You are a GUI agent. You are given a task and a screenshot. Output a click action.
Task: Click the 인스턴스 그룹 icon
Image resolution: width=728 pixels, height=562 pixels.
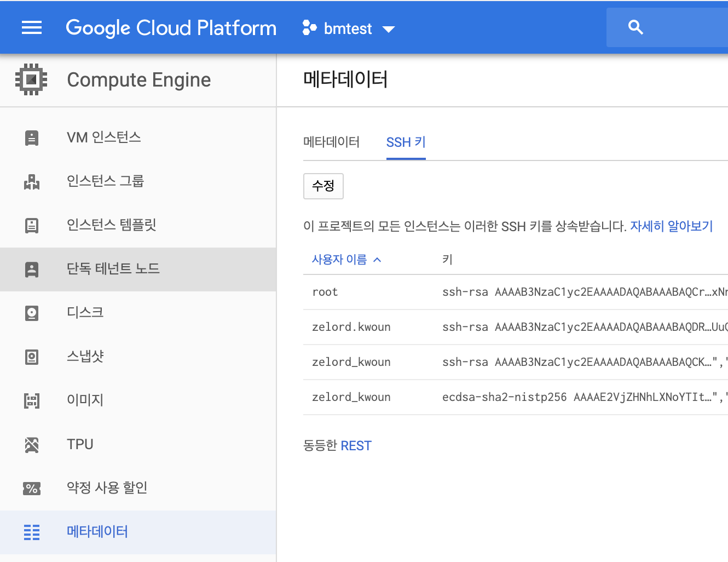pyautogui.click(x=32, y=181)
